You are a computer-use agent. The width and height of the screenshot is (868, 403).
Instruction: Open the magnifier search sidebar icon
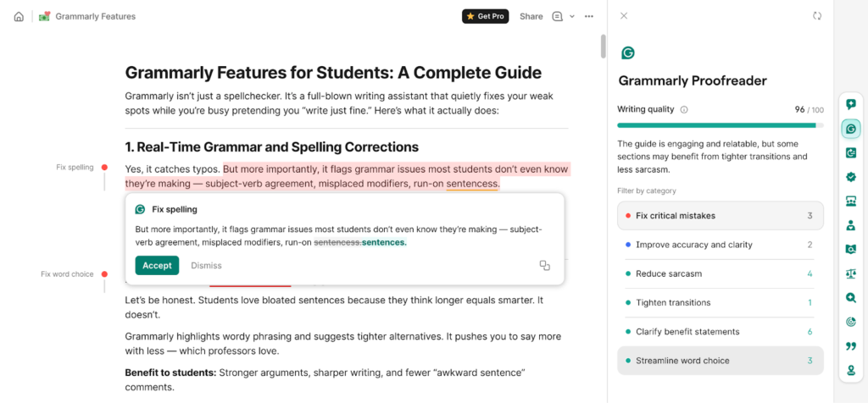click(851, 298)
